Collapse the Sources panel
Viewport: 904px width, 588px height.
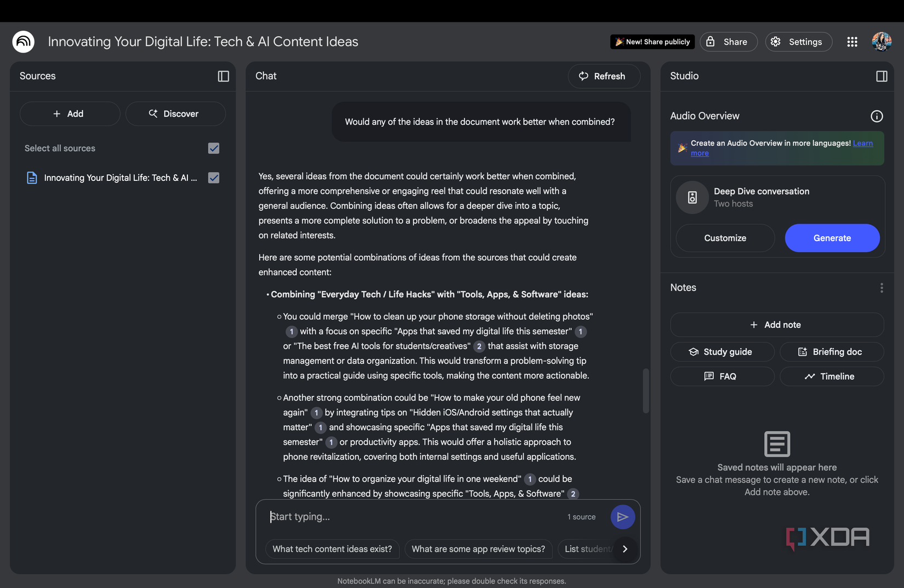[x=223, y=76]
